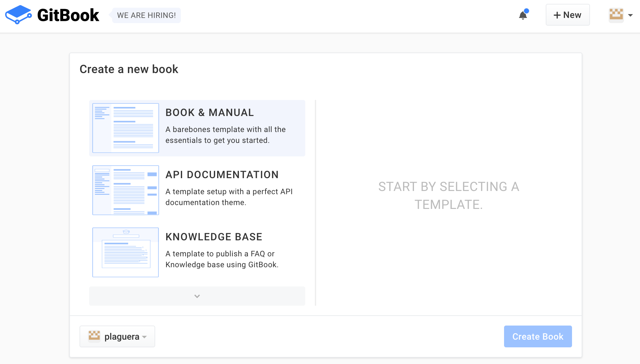Viewport: 640px width, 364px height.
Task: Click the GitBook logo icon
Action: click(18, 15)
